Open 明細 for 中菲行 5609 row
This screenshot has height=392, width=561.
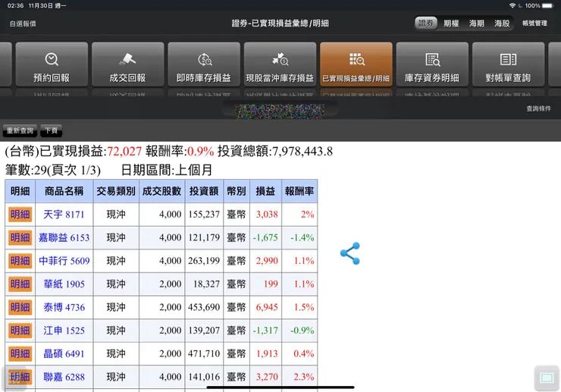20,261
